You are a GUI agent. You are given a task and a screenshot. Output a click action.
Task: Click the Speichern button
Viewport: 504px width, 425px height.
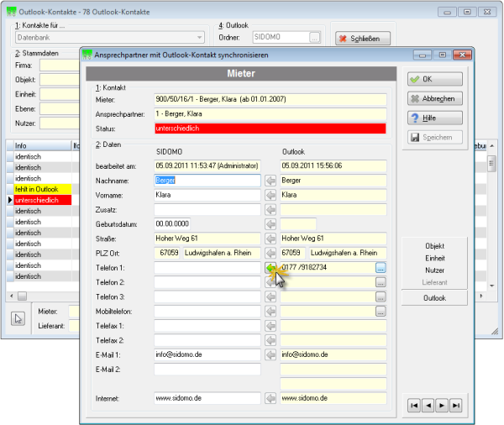tap(435, 137)
